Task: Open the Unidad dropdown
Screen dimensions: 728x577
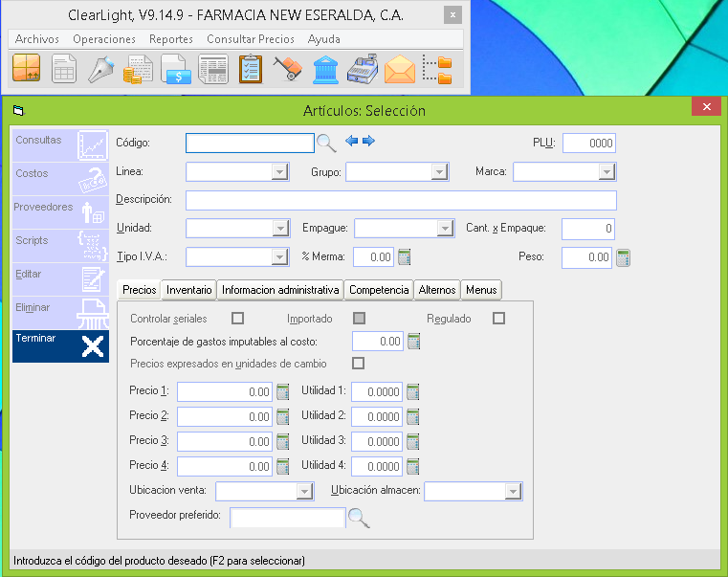Action: [280, 229]
